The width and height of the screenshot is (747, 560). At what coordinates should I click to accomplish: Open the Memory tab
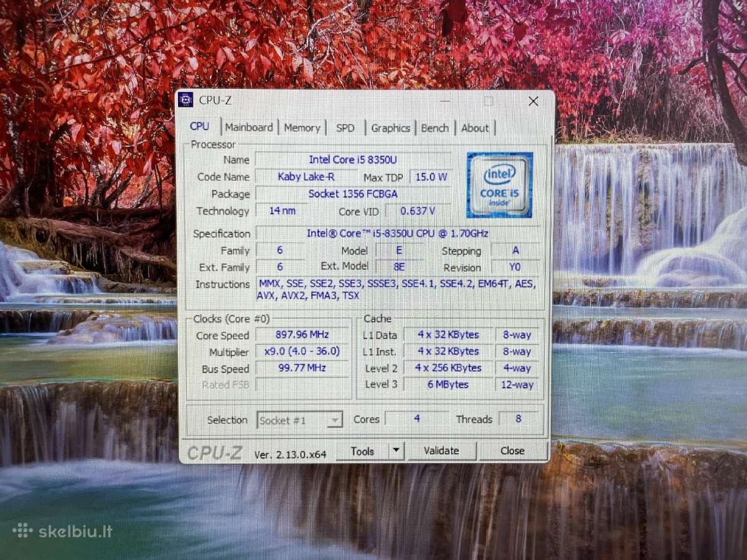coord(302,128)
